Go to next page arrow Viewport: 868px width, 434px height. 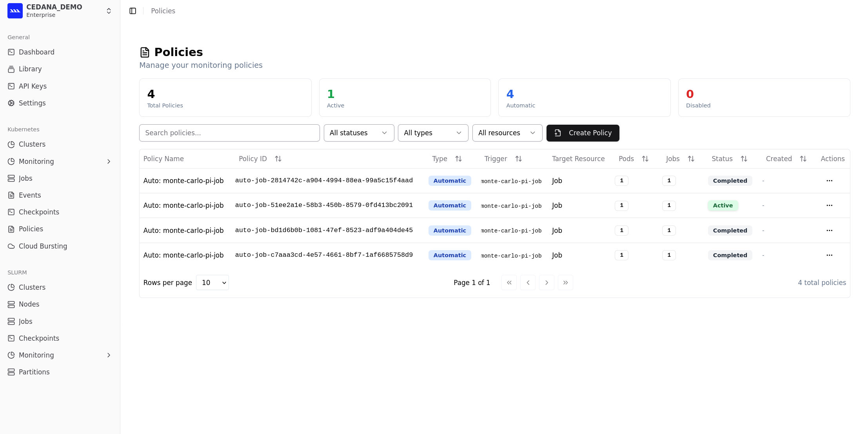point(547,283)
